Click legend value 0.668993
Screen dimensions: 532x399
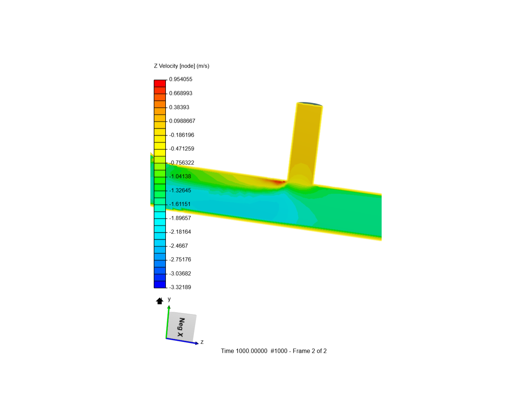(181, 93)
